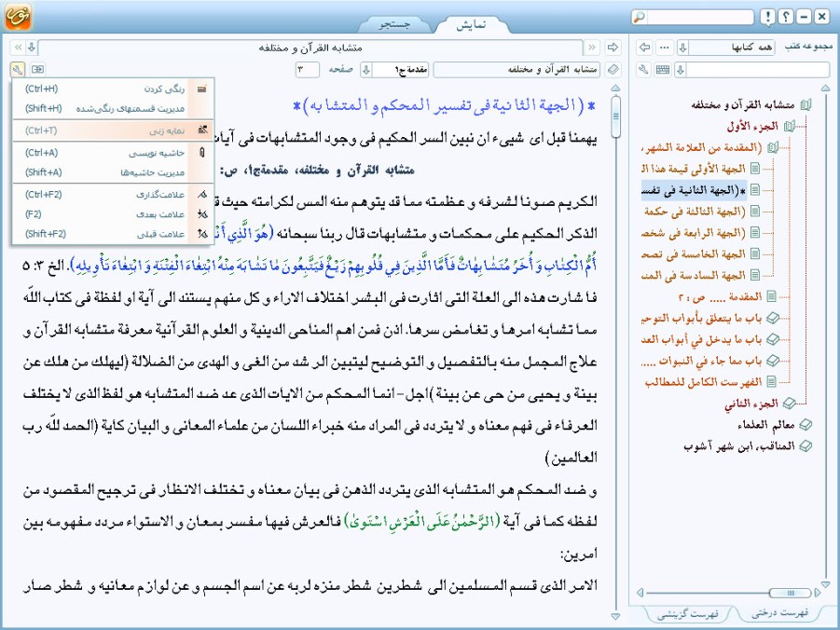Select (الجهة الرابعة فى شخص tree item
Screen dimensions: 840x630
pyautogui.click(x=695, y=233)
